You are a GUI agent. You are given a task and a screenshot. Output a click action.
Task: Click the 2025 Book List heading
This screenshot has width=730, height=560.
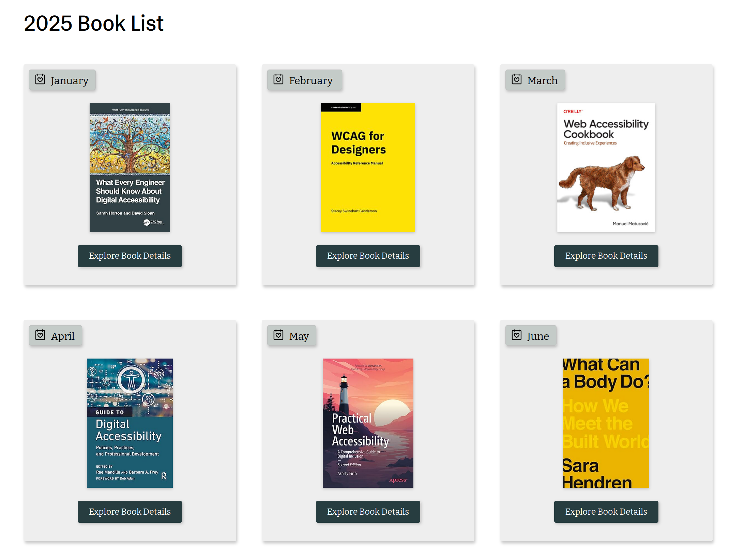pos(94,23)
